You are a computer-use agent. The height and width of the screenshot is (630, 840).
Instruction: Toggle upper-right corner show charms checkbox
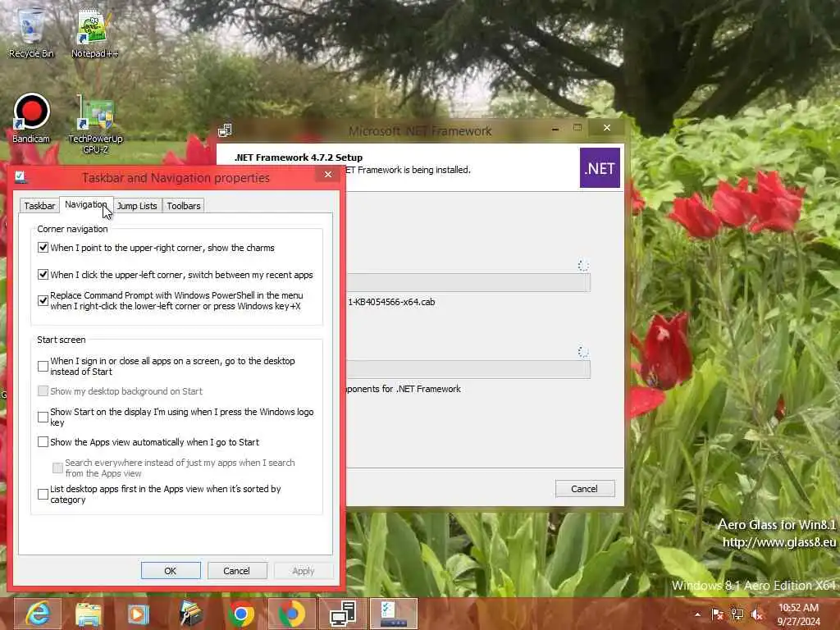tap(43, 248)
